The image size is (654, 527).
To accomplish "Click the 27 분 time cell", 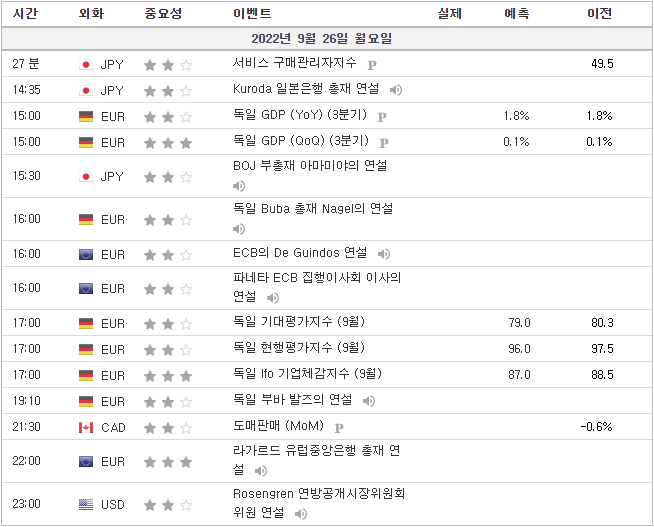I will 25,64.
